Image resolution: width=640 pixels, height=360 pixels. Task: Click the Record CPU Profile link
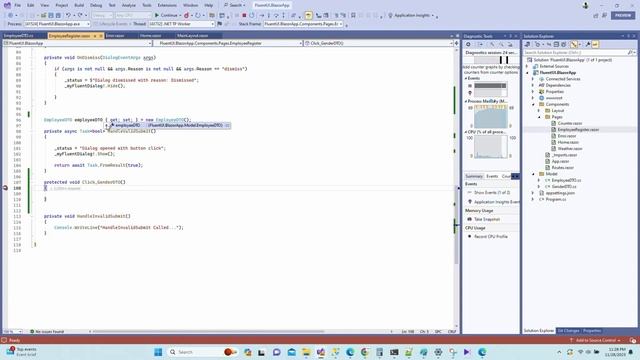coord(491,237)
